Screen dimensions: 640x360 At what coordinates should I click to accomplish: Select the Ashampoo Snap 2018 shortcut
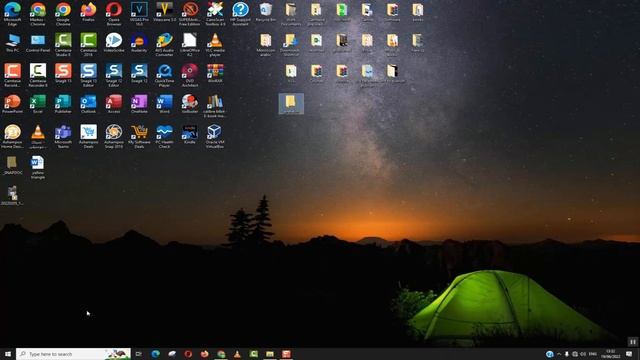coord(113,136)
